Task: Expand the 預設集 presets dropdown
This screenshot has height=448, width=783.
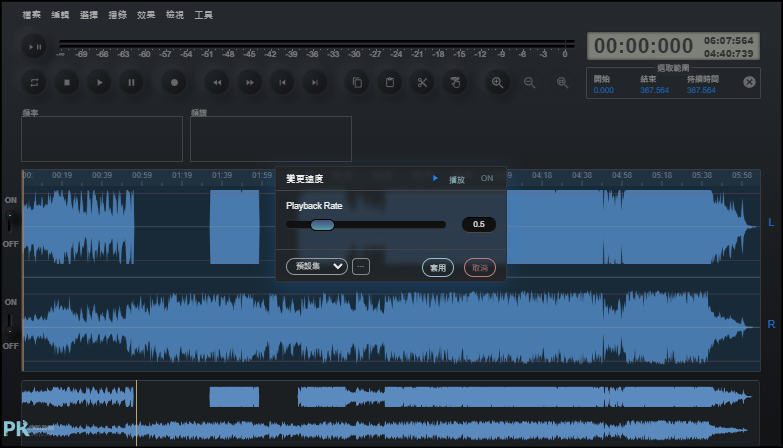Action: (x=317, y=266)
